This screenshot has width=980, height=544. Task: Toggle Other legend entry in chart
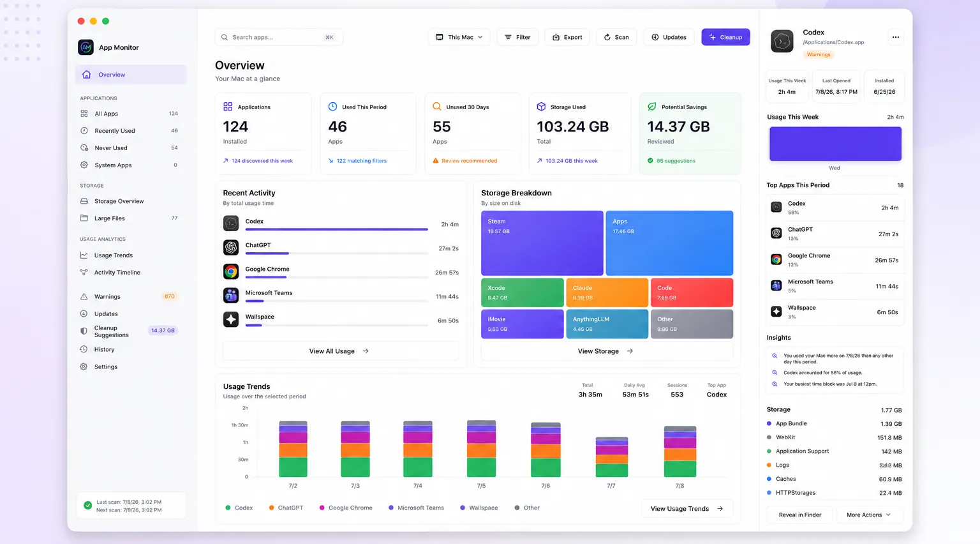pyautogui.click(x=527, y=508)
